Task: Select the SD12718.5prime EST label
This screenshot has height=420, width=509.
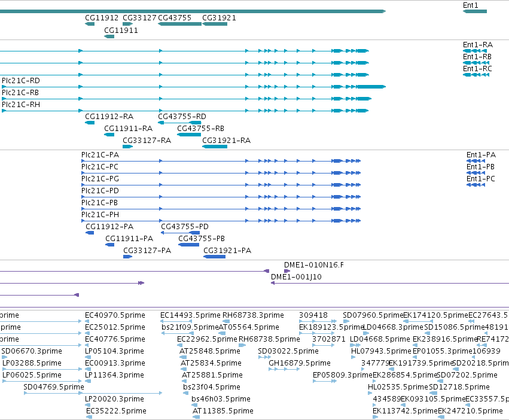Action: pyautogui.click(x=459, y=387)
